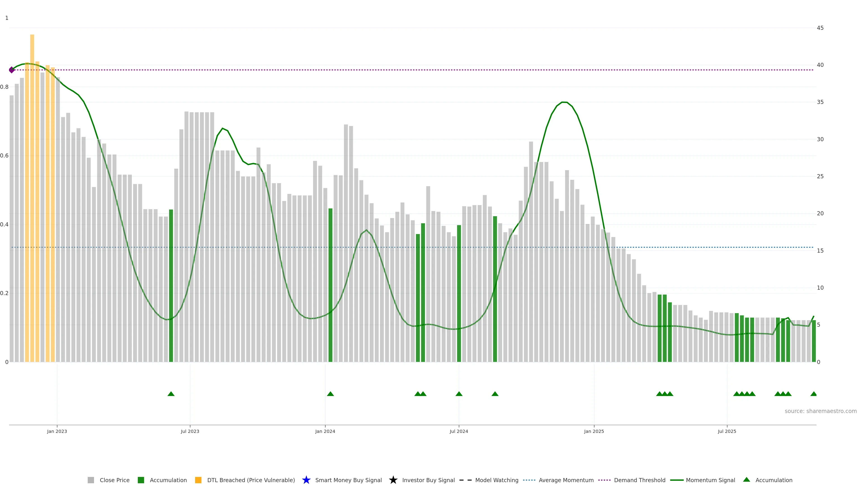The image size is (868, 488).
Task: Click the purple Demand Threshold legend line
Action: pyautogui.click(x=604, y=480)
